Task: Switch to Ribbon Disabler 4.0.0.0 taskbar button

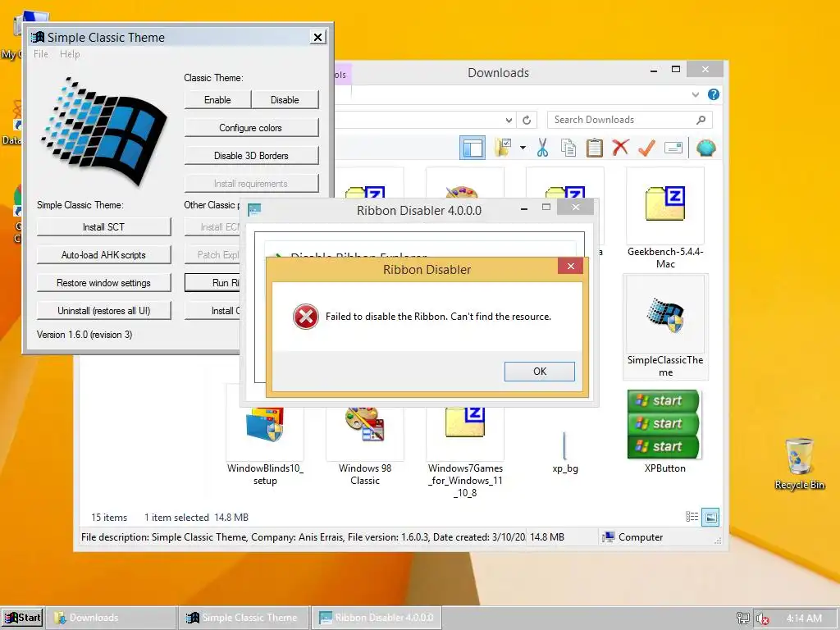Action: [x=377, y=618]
